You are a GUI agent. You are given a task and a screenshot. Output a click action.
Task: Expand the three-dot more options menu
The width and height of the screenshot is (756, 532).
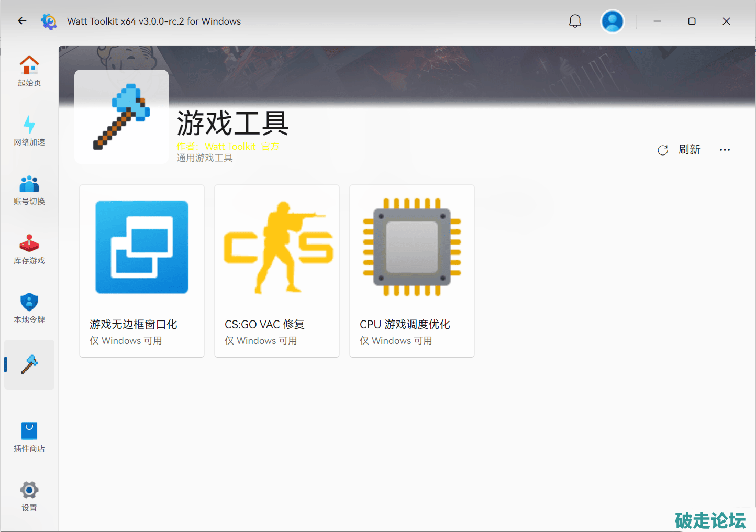coord(725,150)
